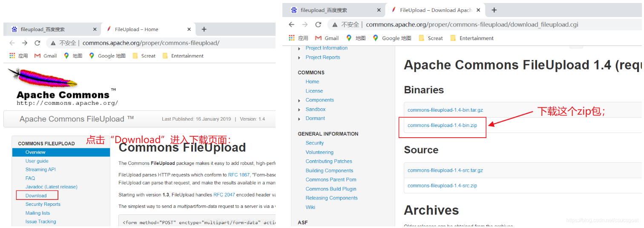Open Gmail bookmark in right window
Image resolution: width=644 pixels, height=228 pixels.
pyautogui.click(x=327, y=38)
